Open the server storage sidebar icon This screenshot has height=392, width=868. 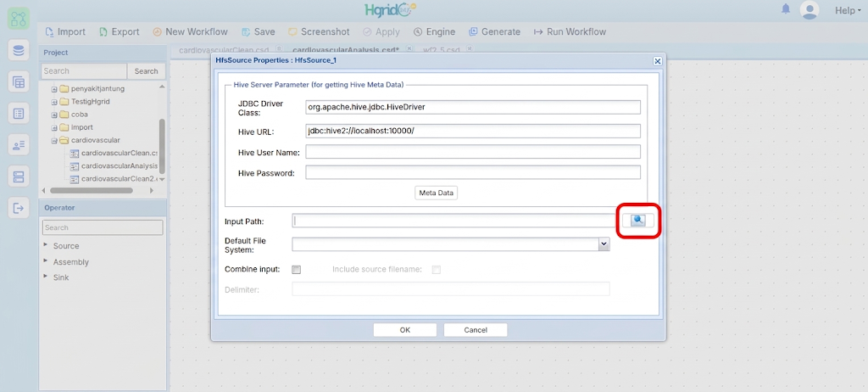(x=19, y=176)
